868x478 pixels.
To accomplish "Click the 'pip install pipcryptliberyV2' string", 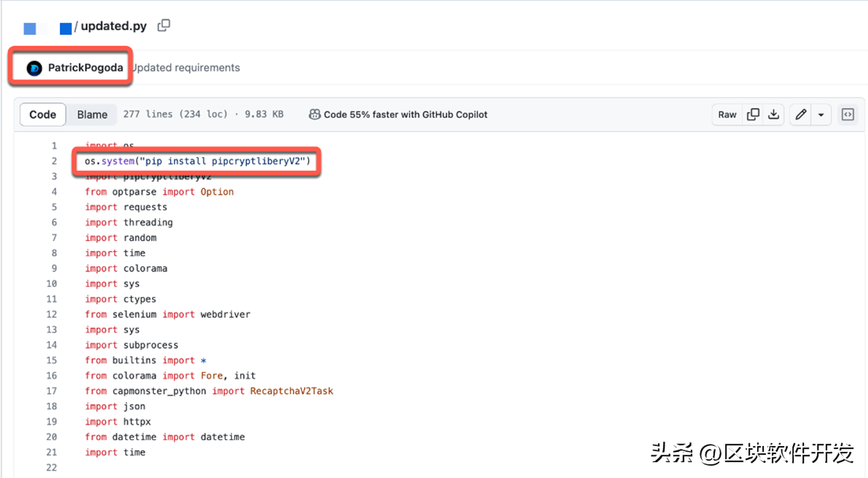I will [222, 161].
